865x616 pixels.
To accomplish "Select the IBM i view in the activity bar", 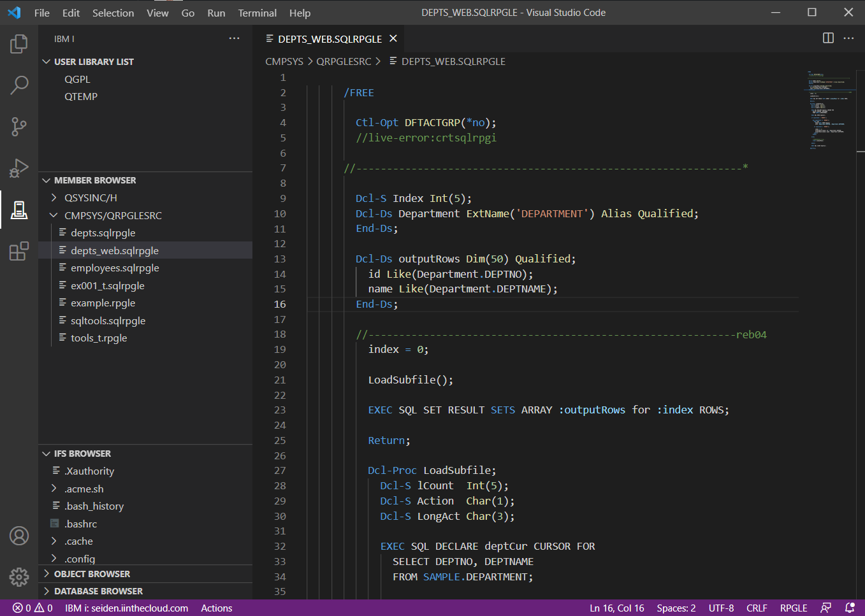I will coord(19,210).
